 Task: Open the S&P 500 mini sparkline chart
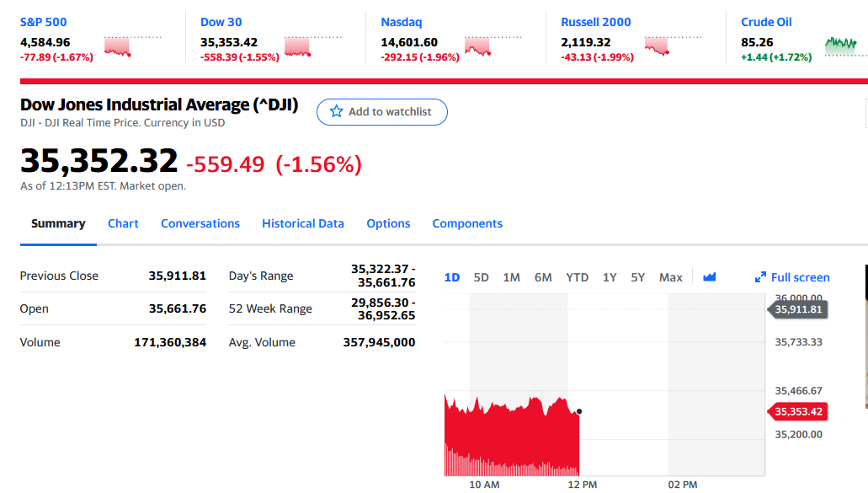coord(133,46)
